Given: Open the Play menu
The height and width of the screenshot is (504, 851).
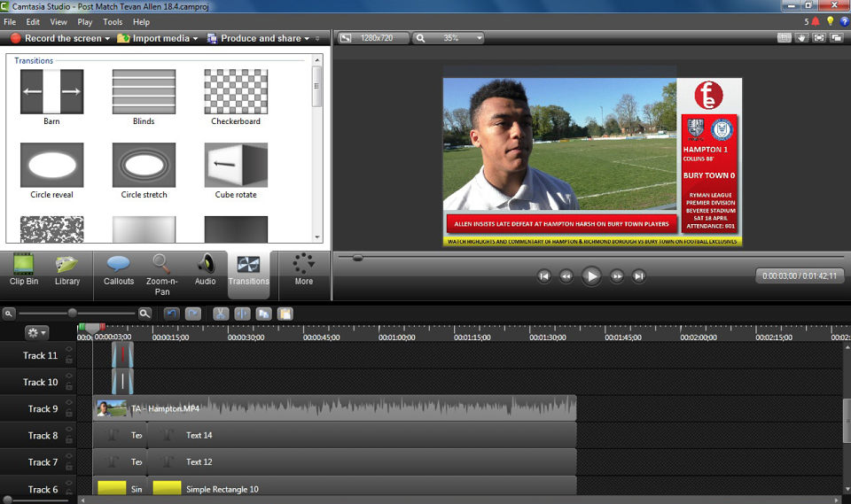Looking at the screenshot, I should coord(85,22).
